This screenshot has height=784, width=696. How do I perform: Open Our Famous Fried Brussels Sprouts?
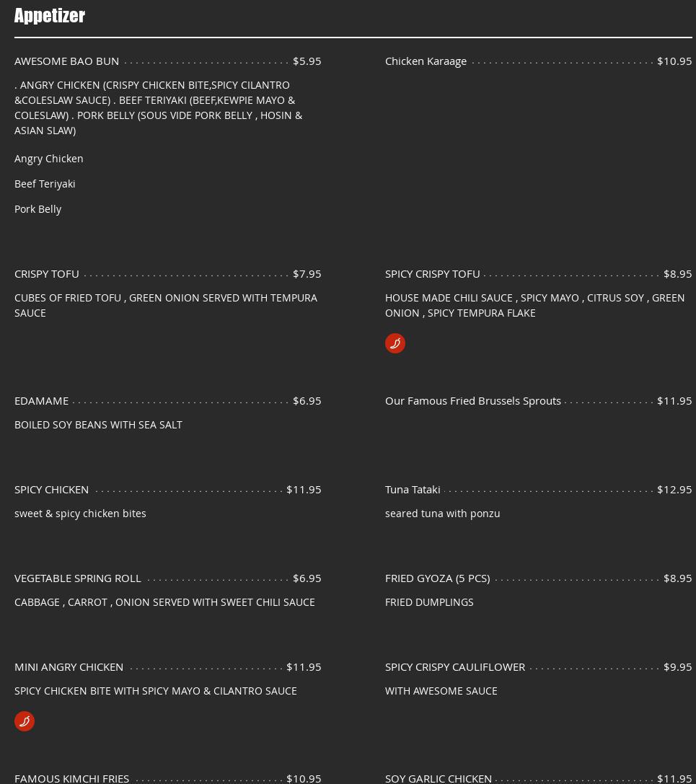pyautogui.click(x=472, y=401)
